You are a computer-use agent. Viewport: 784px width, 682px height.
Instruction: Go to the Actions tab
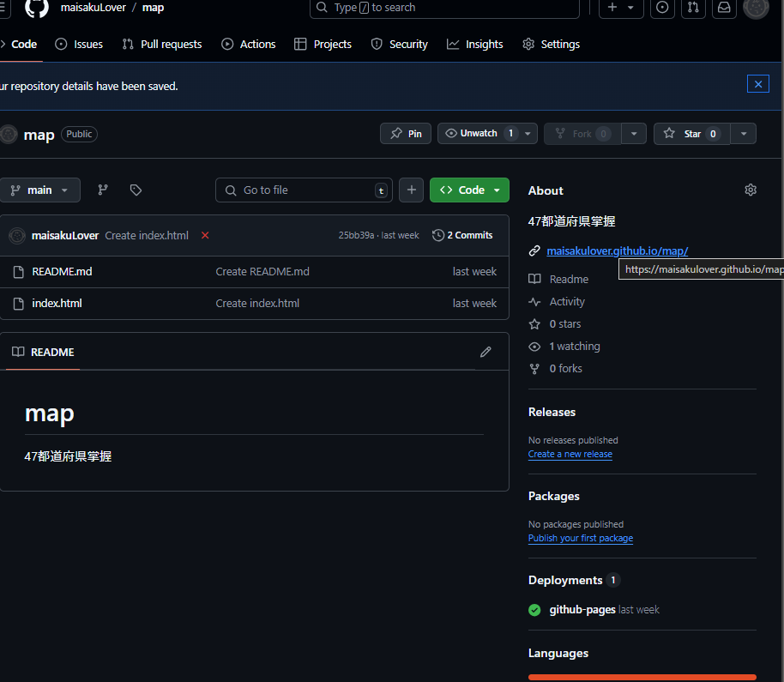pos(249,44)
